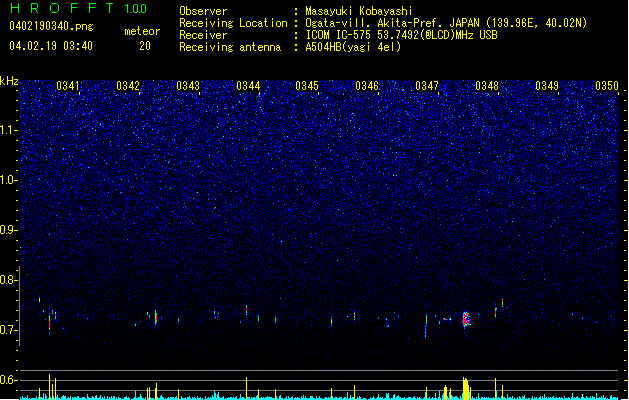Click the kHz axis unit label
The image size is (629, 400).
coord(9,81)
